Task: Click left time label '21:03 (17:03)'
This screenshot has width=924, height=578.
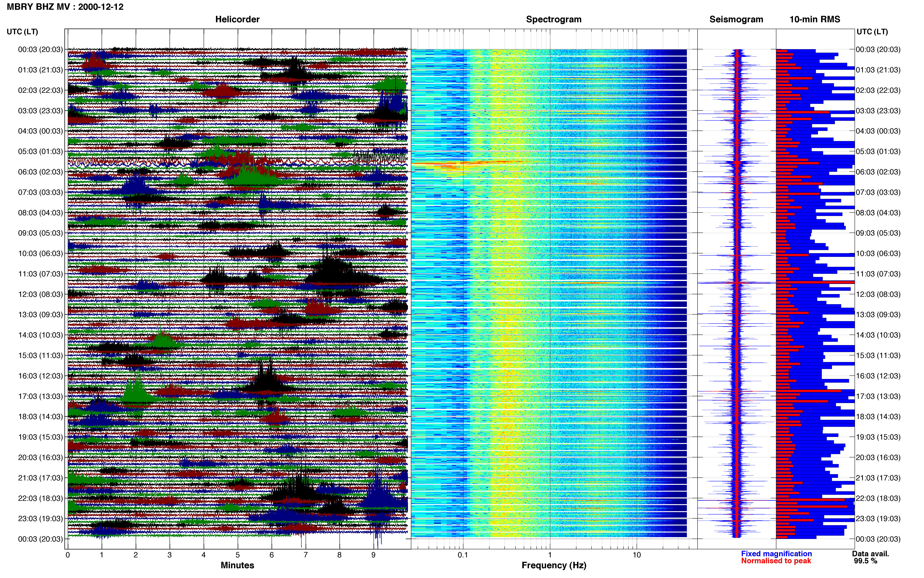Action: point(41,478)
